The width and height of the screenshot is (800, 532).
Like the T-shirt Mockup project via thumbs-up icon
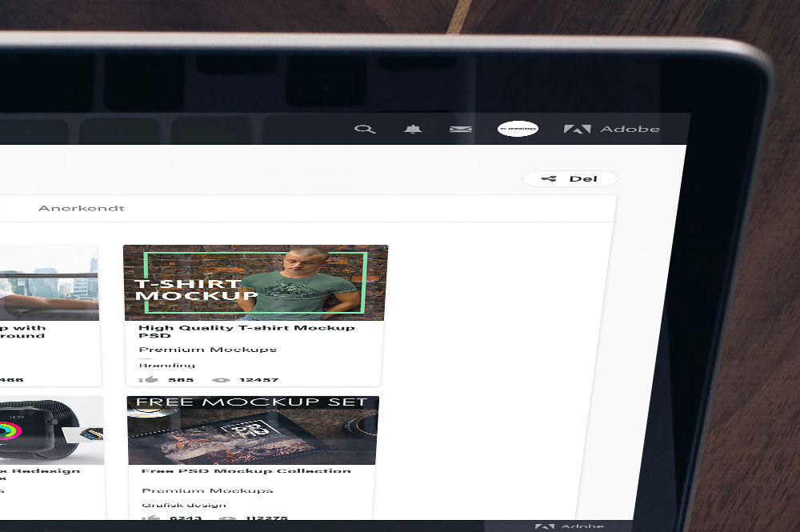click(x=151, y=379)
